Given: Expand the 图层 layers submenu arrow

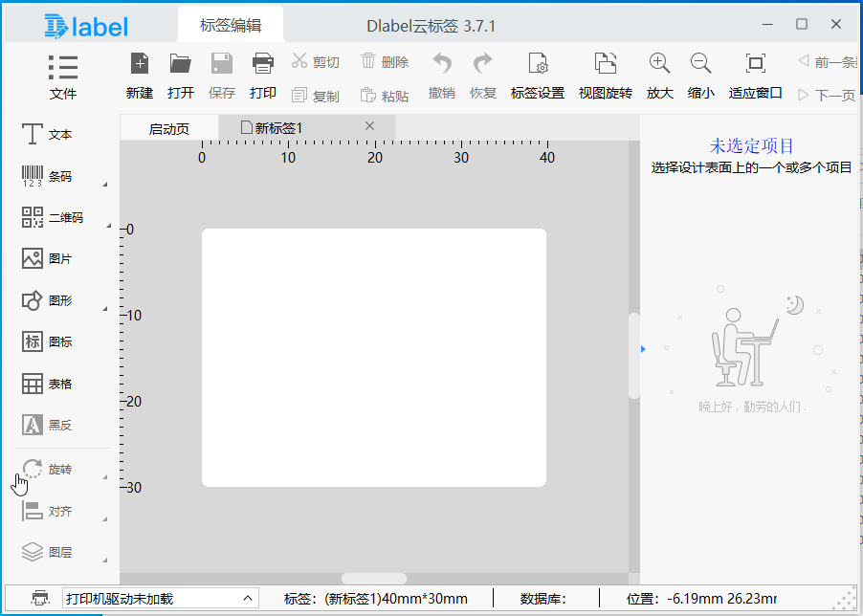Looking at the screenshot, I should click(104, 560).
